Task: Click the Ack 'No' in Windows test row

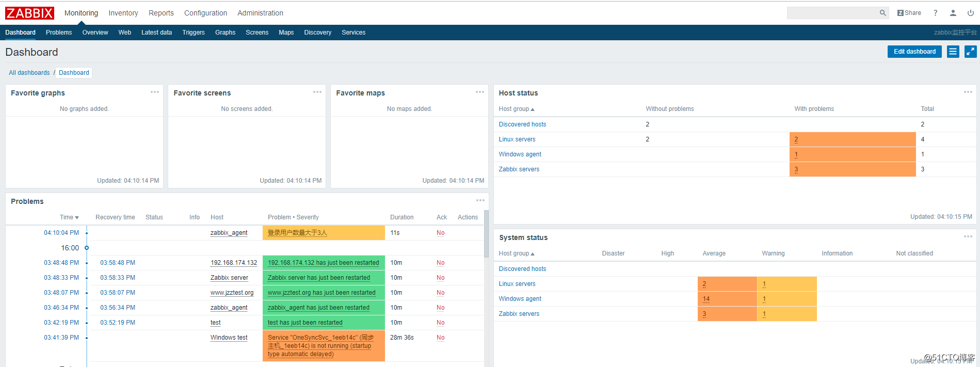Action: click(x=440, y=338)
